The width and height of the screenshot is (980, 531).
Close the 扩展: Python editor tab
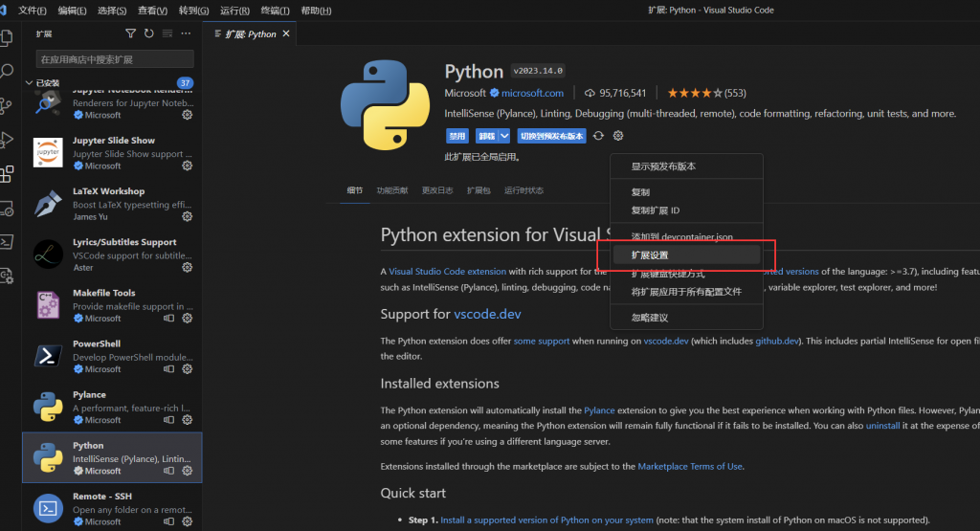click(286, 33)
